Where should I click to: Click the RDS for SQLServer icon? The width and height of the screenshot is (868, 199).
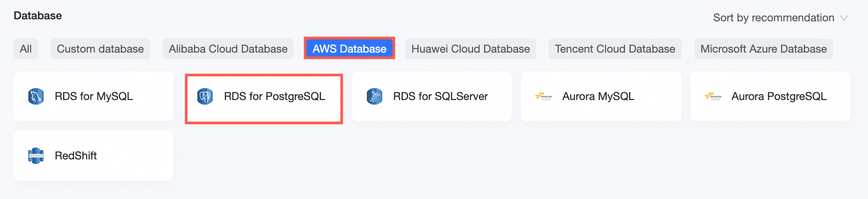[x=375, y=96]
